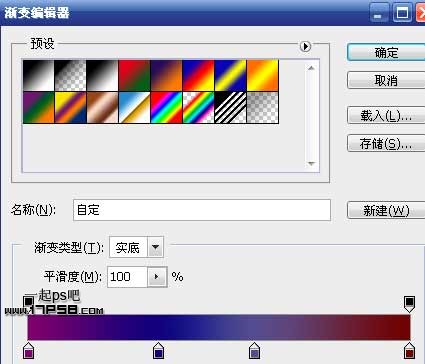Select the right opacity stop above gradient
Screen dimensions: 425x364
point(409,303)
